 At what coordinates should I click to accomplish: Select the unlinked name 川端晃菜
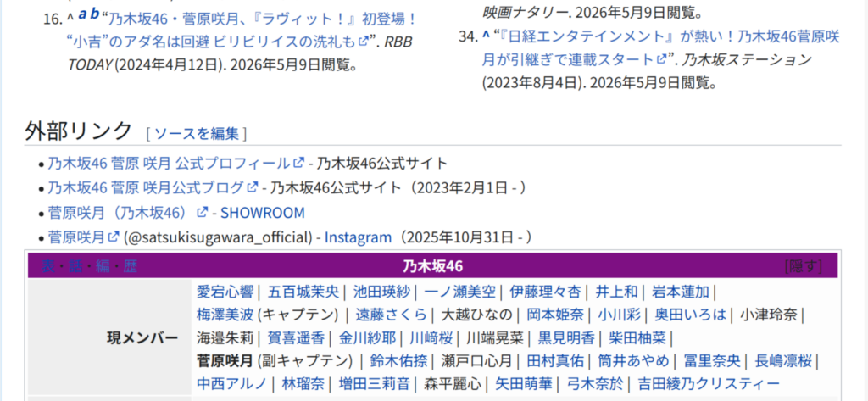click(495, 338)
